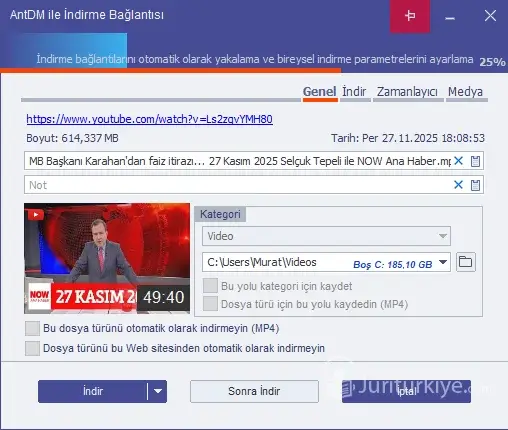Image resolution: width=508 pixels, height=430 pixels.
Task: Paste clipboard into the Not field
Action: tap(475, 185)
